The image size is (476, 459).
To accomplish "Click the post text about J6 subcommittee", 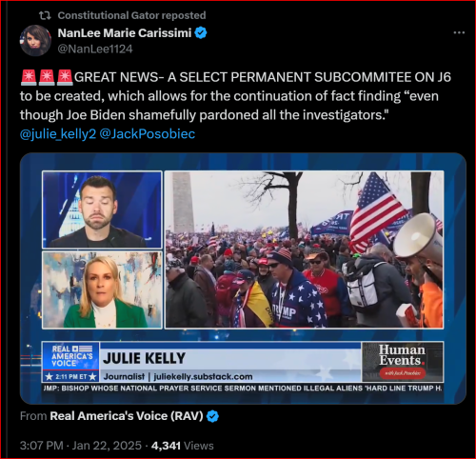I will tap(235, 96).
